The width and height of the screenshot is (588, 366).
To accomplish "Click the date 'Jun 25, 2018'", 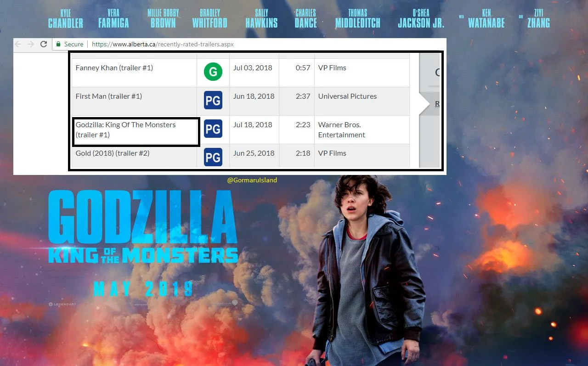I will tap(254, 153).
